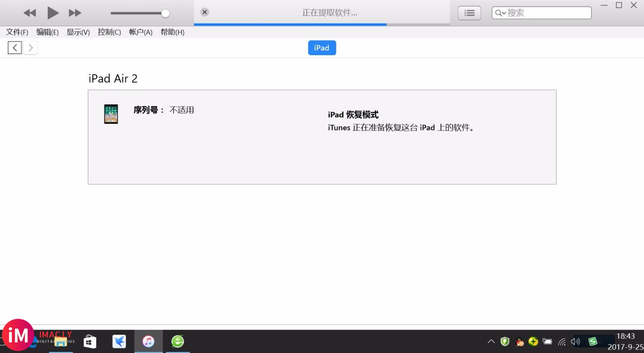Open the green browser taskbar icon

[x=178, y=342]
